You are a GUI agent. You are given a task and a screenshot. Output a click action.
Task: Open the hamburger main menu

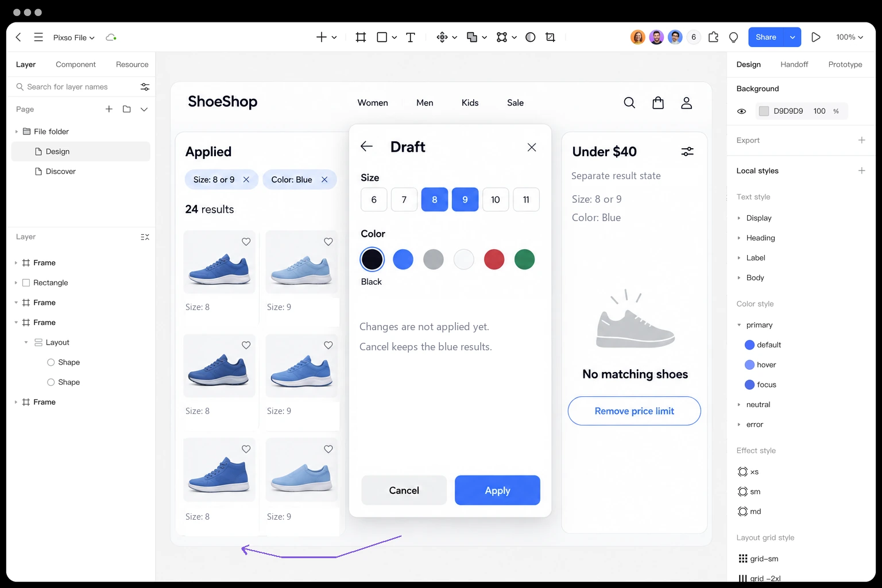38,37
